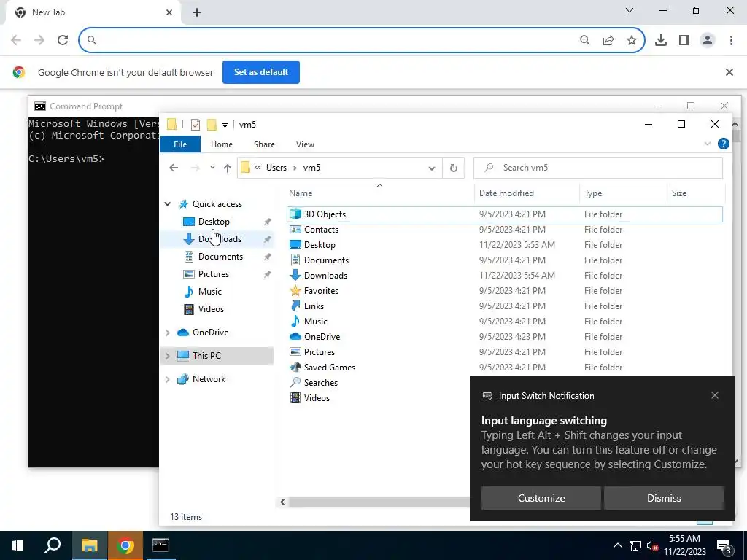The width and height of the screenshot is (747, 560).
Task: Set Chrome as default browser
Action: [x=261, y=72]
